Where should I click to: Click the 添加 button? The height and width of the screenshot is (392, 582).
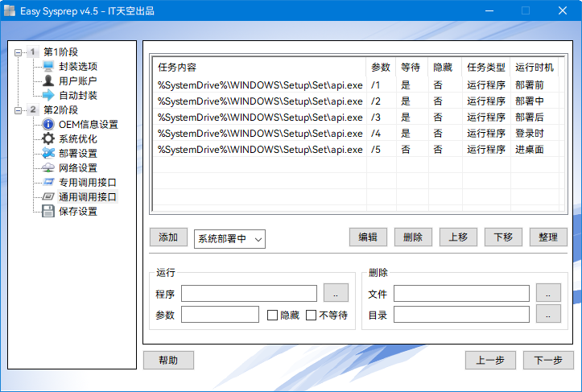click(x=168, y=237)
